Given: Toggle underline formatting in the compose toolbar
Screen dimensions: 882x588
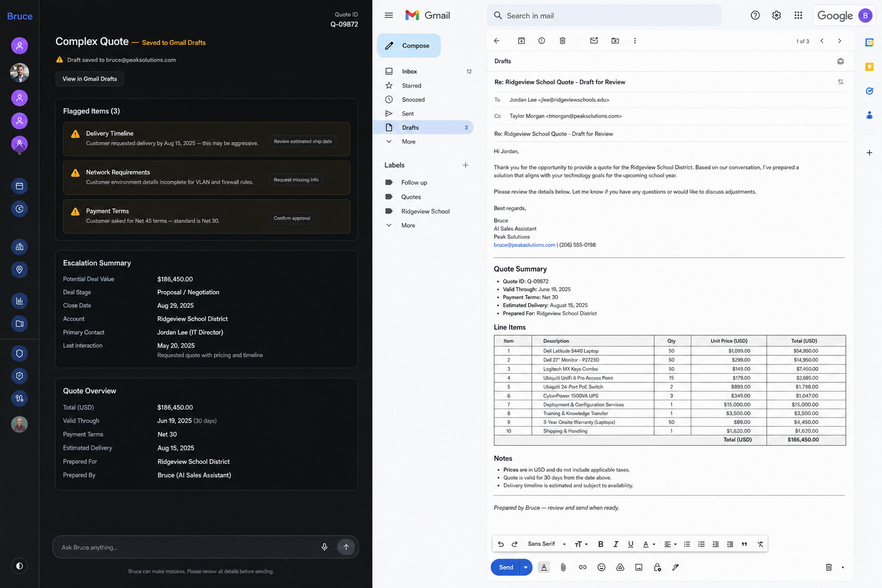Looking at the screenshot, I should [630, 544].
